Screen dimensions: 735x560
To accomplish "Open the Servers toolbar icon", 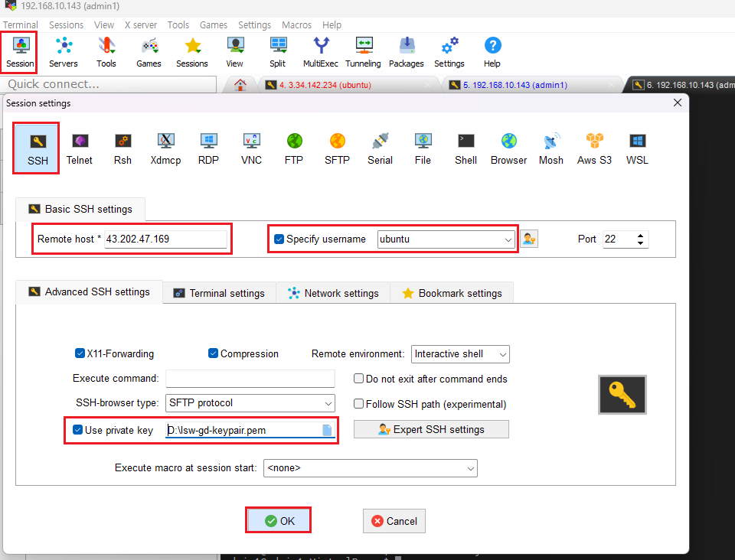I will [x=64, y=52].
